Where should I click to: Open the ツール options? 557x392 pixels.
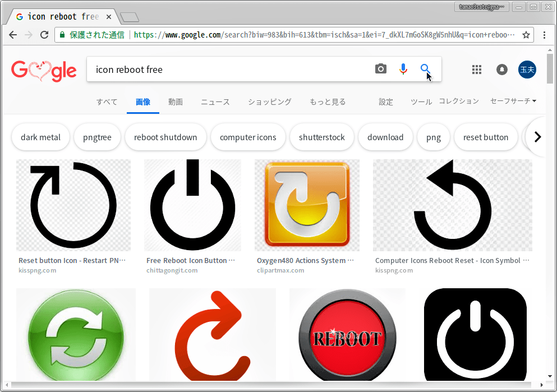click(421, 102)
